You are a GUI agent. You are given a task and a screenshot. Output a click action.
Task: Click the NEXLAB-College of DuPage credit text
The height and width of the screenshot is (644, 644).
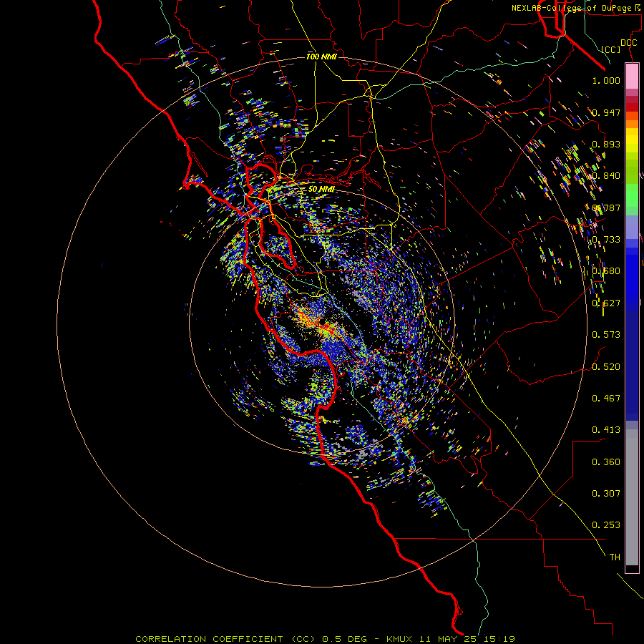click(x=575, y=8)
